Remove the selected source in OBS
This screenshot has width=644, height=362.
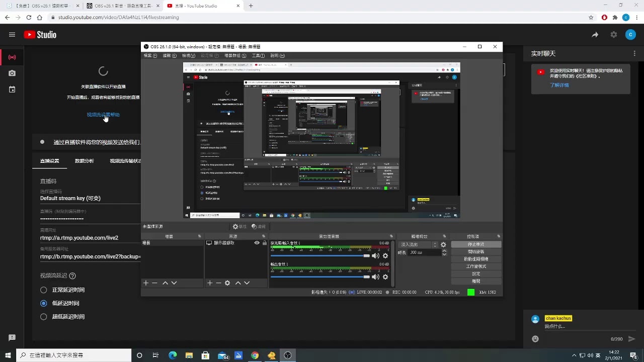coord(218,283)
